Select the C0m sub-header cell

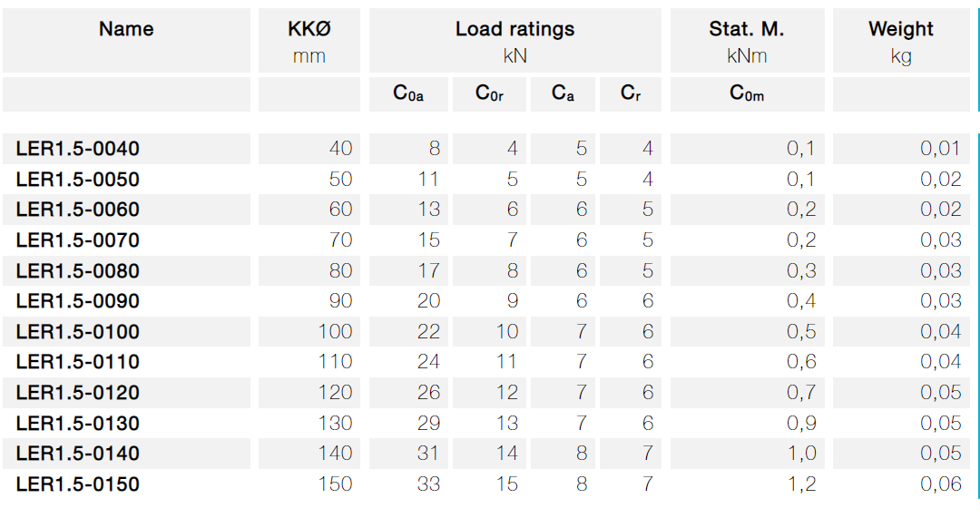pos(748,94)
